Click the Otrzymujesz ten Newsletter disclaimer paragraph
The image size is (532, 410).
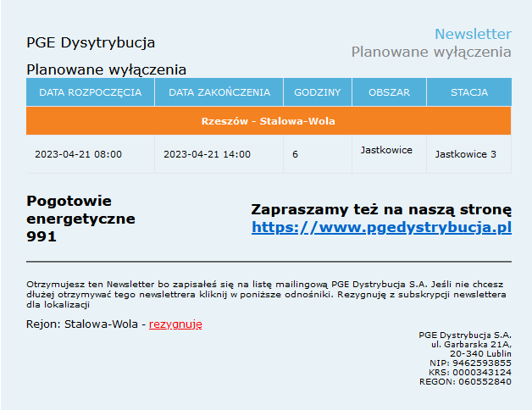click(x=266, y=294)
